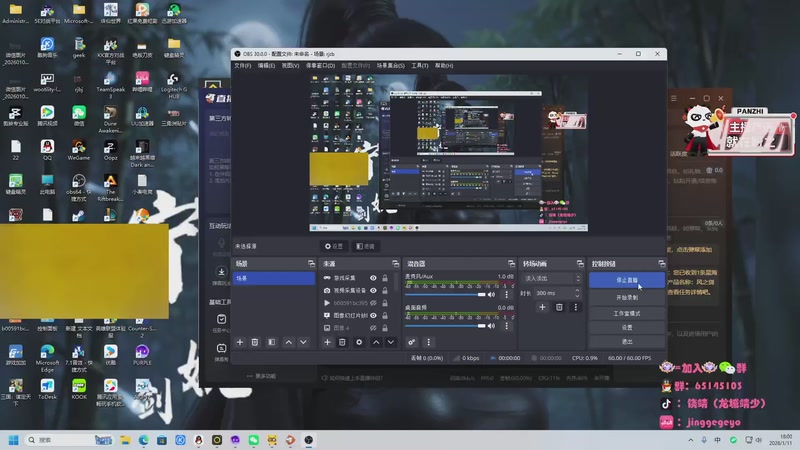Delete scene via trash icon in 场景 panel

pos(255,342)
